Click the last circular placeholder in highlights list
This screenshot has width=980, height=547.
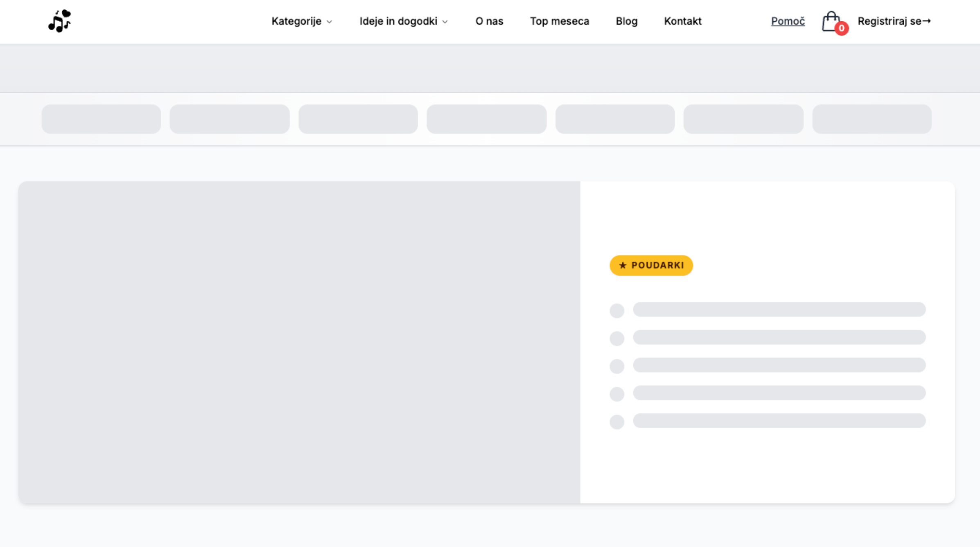[616, 422]
